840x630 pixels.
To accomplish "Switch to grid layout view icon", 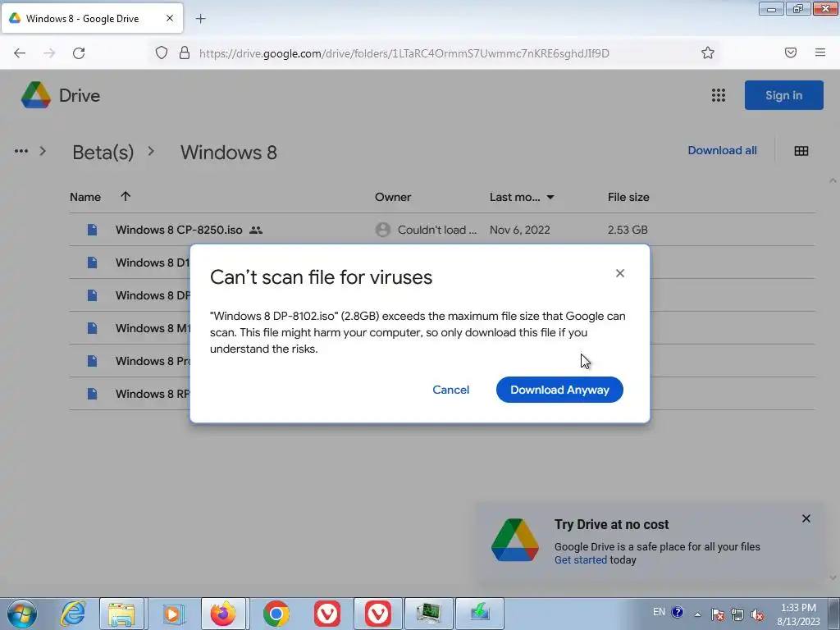I will click(801, 151).
